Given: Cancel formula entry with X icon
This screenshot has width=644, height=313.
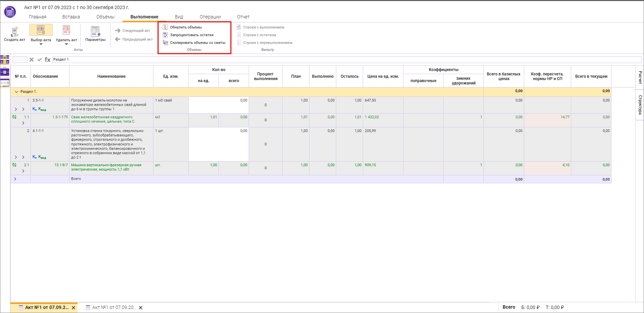Looking at the screenshot, I should (32, 60).
